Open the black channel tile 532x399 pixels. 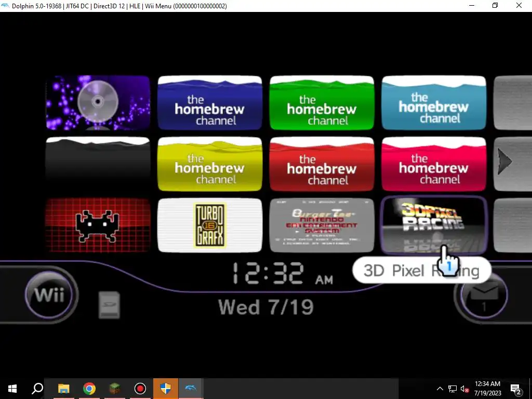[98, 164]
